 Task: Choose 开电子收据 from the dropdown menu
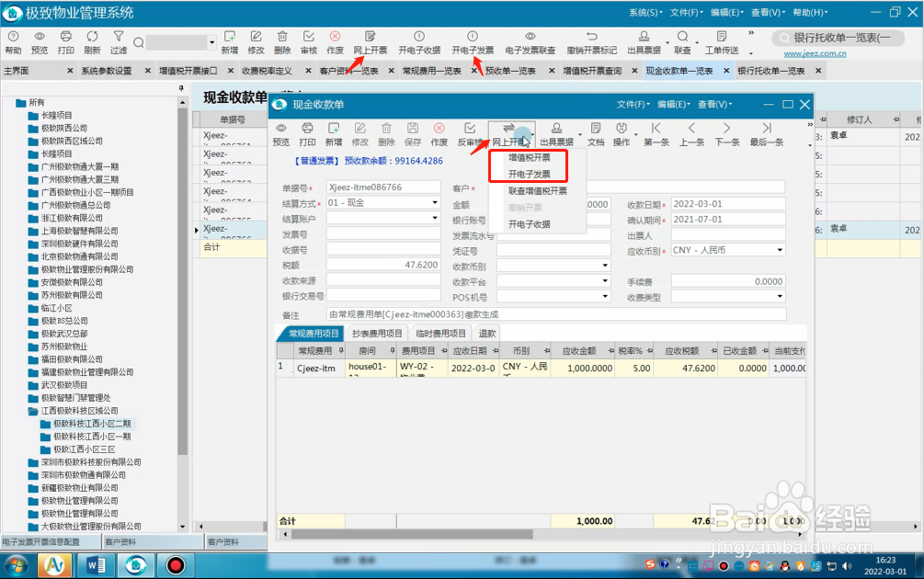pos(530,224)
